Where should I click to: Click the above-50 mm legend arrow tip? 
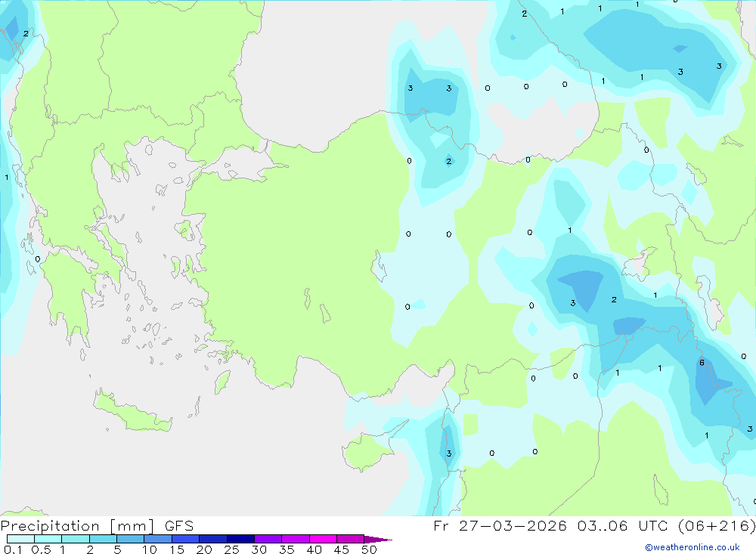point(378,540)
